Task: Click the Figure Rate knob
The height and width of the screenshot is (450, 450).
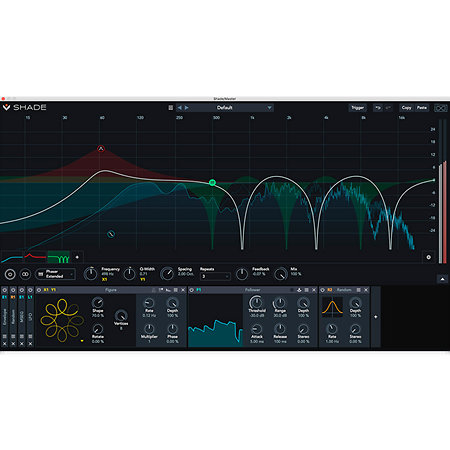Action: [x=149, y=303]
